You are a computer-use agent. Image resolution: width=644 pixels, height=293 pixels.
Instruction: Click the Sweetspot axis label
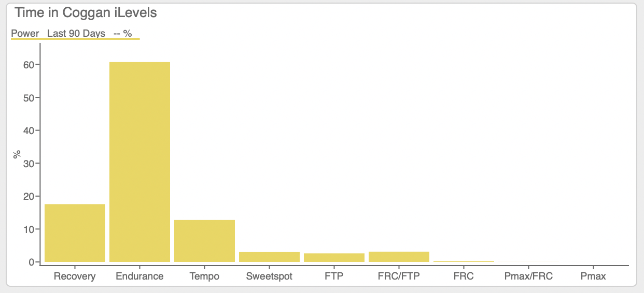(x=269, y=276)
